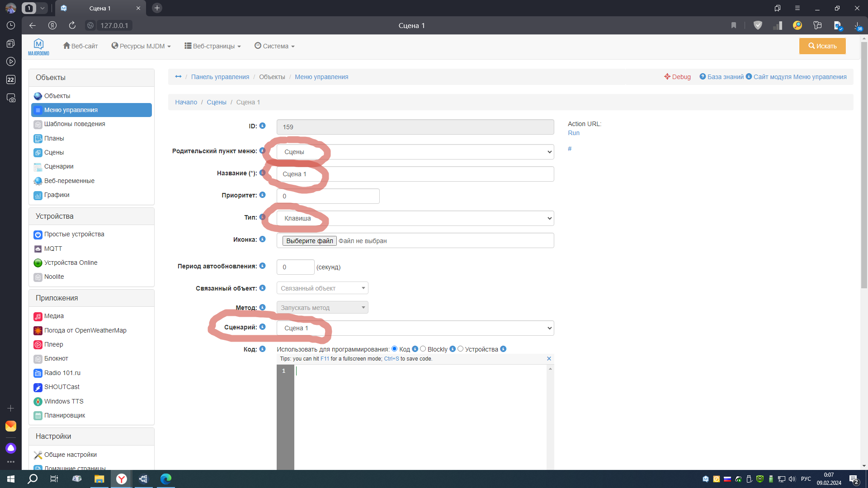
Task: Click the Windows TTS sidebar icon
Action: [x=38, y=401]
